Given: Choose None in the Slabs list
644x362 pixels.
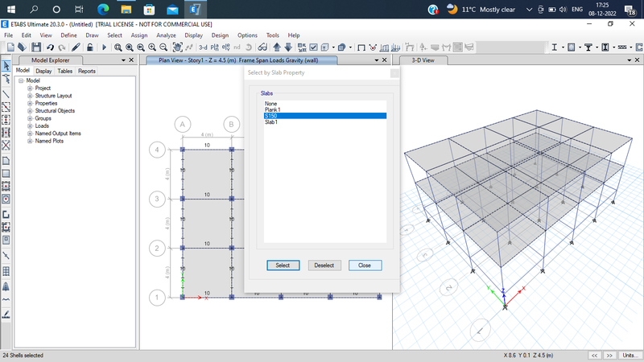Looking at the screenshot, I should (325, 104).
